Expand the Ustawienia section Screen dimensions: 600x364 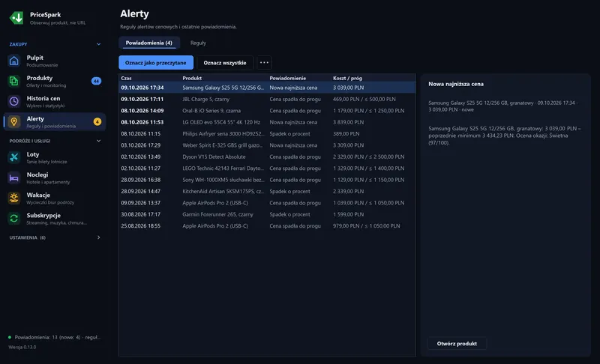99,237
